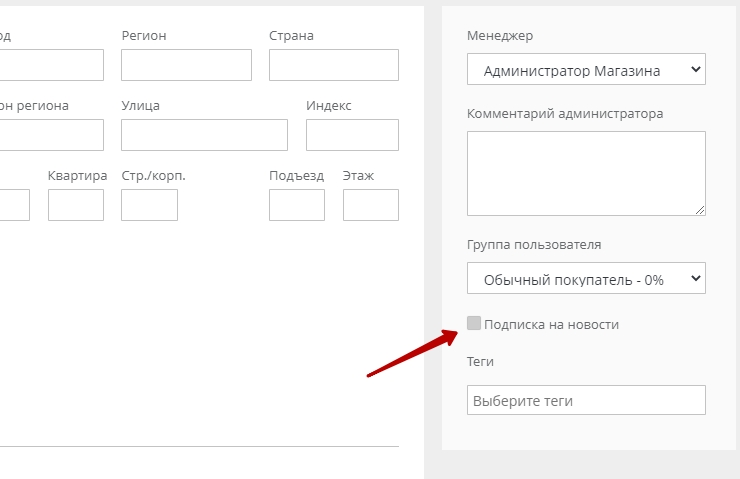This screenshot has width=740, height=479.
Task: Focus the Комментарий администратора text area
Action: point(586,172)
